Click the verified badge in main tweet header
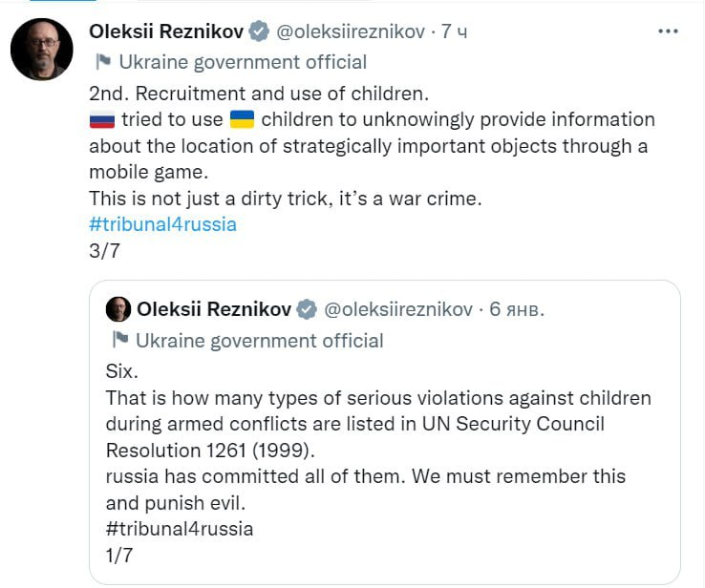The height and width of the screenshot is (588, 705). (x=259, y=31)
